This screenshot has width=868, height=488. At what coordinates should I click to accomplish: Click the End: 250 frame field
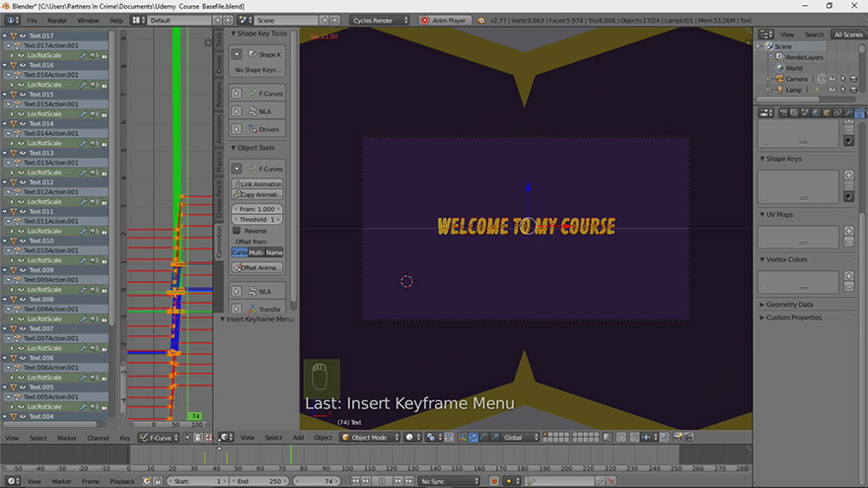pos(258,481)
